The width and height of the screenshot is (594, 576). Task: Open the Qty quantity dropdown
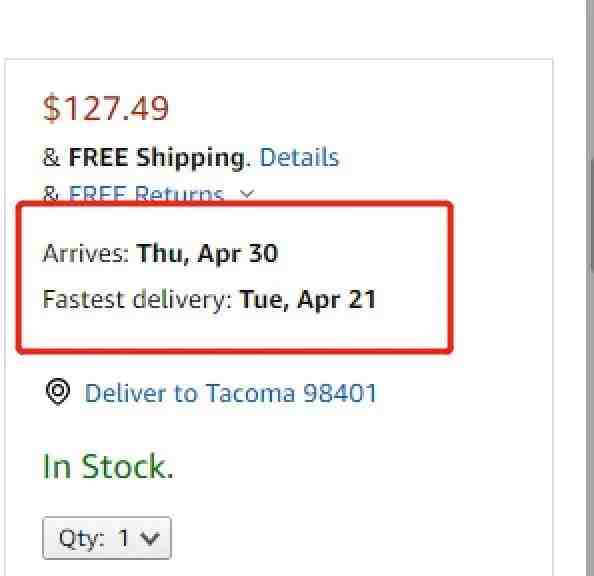point(107,538)
